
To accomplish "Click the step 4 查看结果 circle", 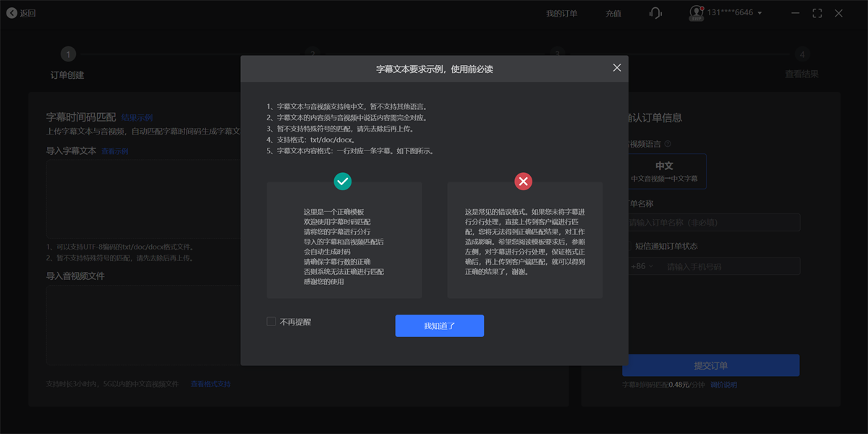I will [801, 54].
